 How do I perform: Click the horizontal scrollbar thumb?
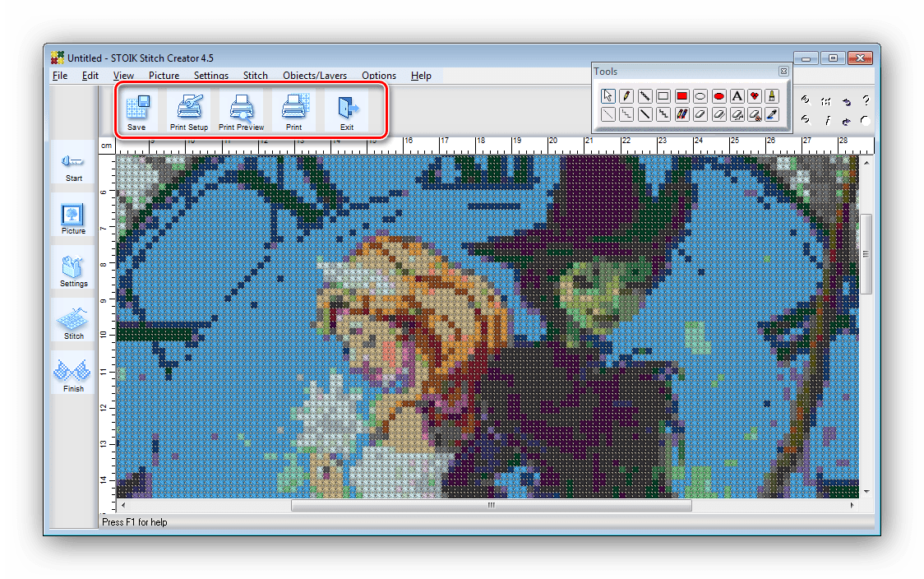click(492, 505)
